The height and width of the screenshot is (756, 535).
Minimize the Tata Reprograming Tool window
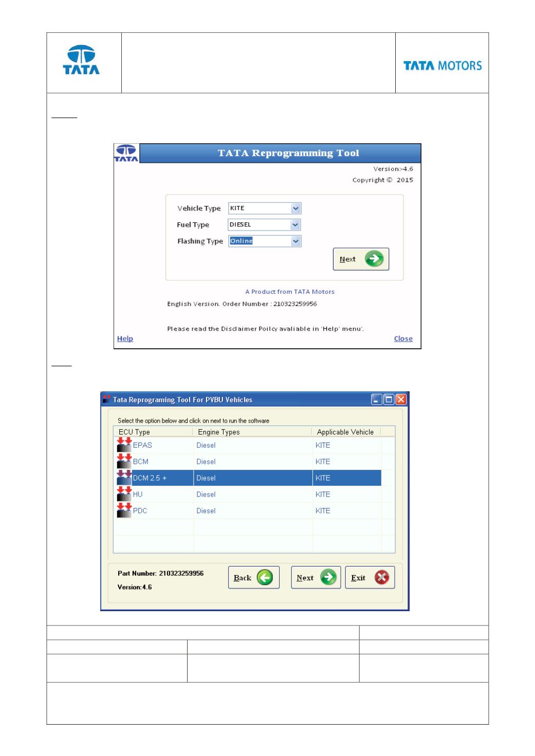(377, 400)
